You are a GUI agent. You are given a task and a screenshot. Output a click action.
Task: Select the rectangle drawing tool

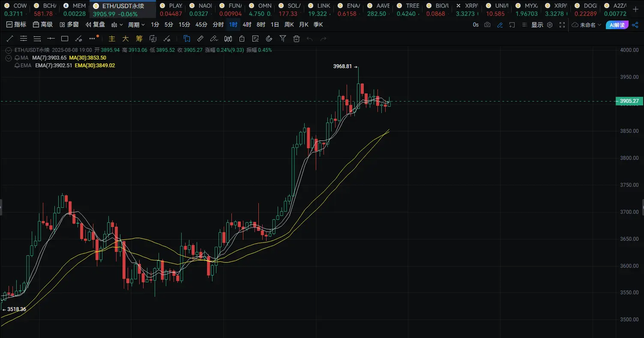tap(65, 39)
